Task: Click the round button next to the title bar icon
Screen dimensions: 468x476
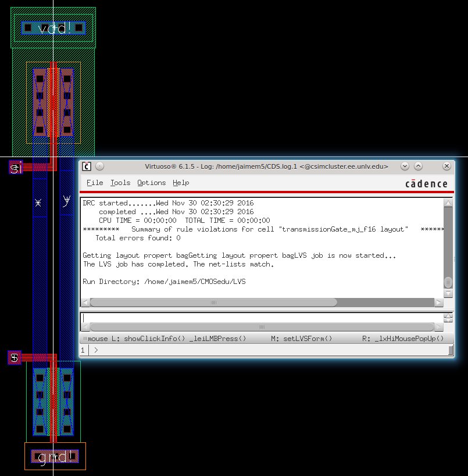Action: coord(100,166)
